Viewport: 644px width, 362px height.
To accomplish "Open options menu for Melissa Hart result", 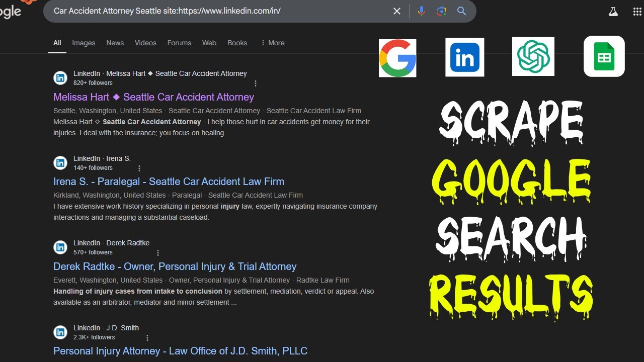I will 256,83.
